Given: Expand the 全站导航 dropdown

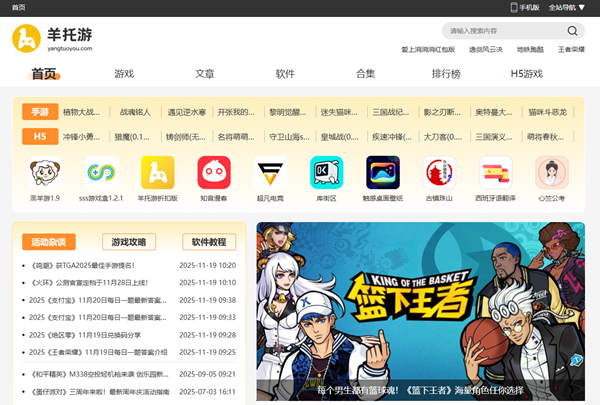Looking at the screenshot, I should coord(567,7).
